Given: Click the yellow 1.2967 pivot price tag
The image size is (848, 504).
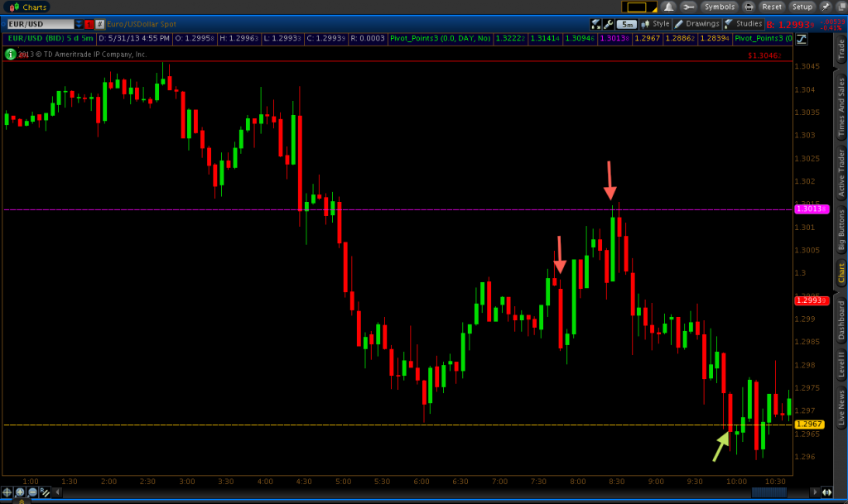Looking at the screenshot, I should pyautogui.click(x=810, y=425).
